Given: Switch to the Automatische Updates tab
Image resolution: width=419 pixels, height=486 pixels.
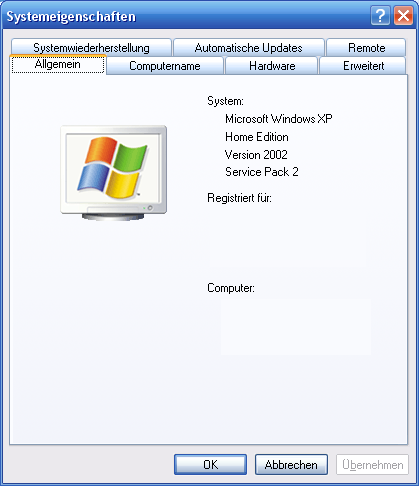Looking at the screenshot, I should click(x=249, y=47).
